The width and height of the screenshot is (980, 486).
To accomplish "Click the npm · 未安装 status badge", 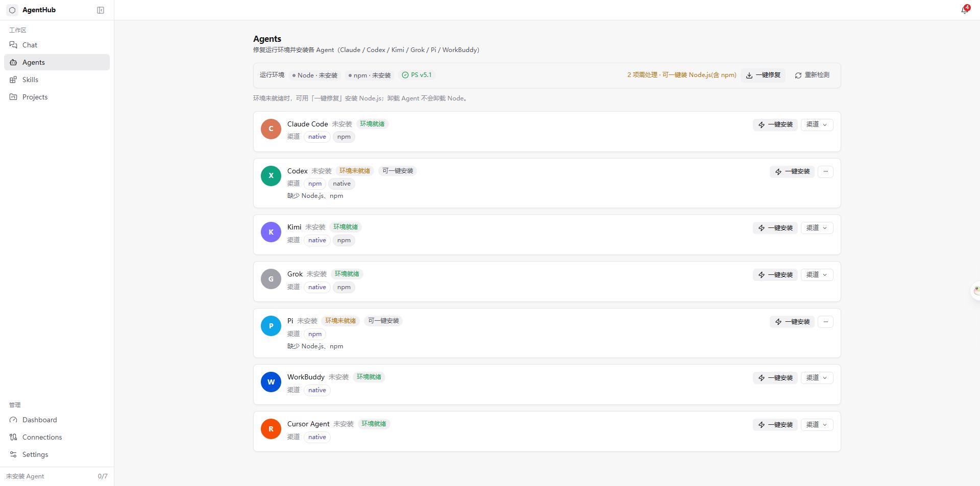I will (370, 75).
